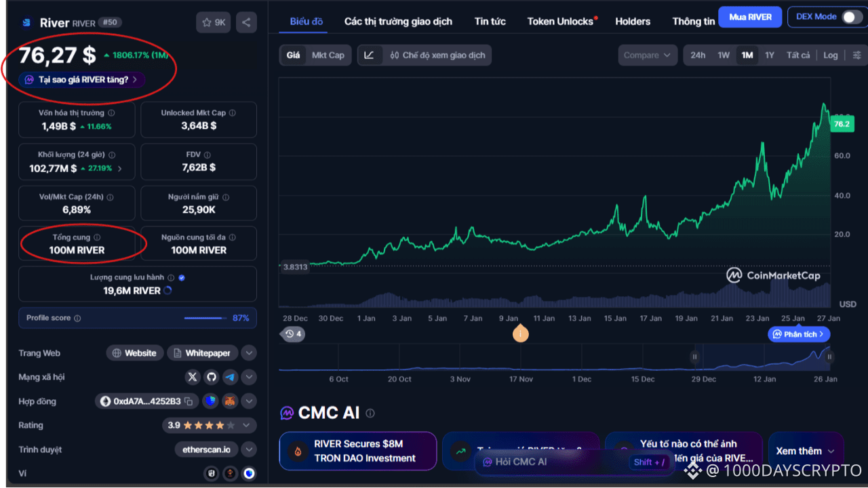Expand the etherscan.io explorer dropdown
The height and width of the screenshot is (488, 868).
(x=249, y=449)
